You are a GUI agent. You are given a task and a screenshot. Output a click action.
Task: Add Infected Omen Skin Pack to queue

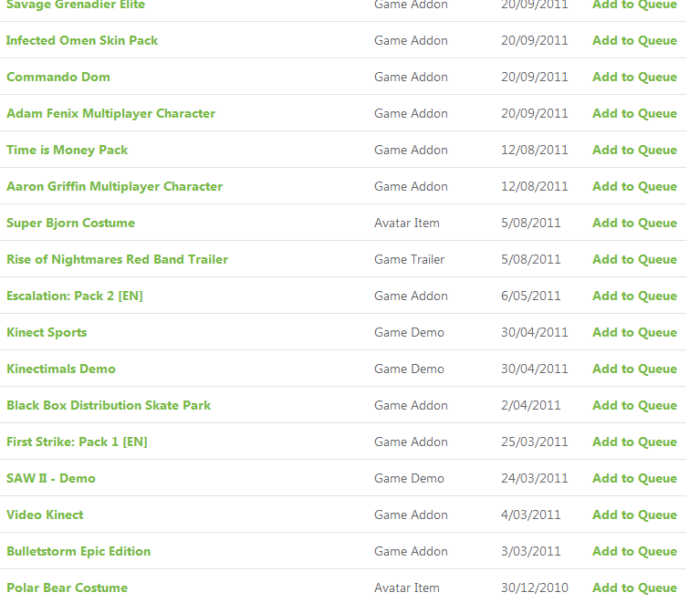pyautogui.click(x=634, y=41)
